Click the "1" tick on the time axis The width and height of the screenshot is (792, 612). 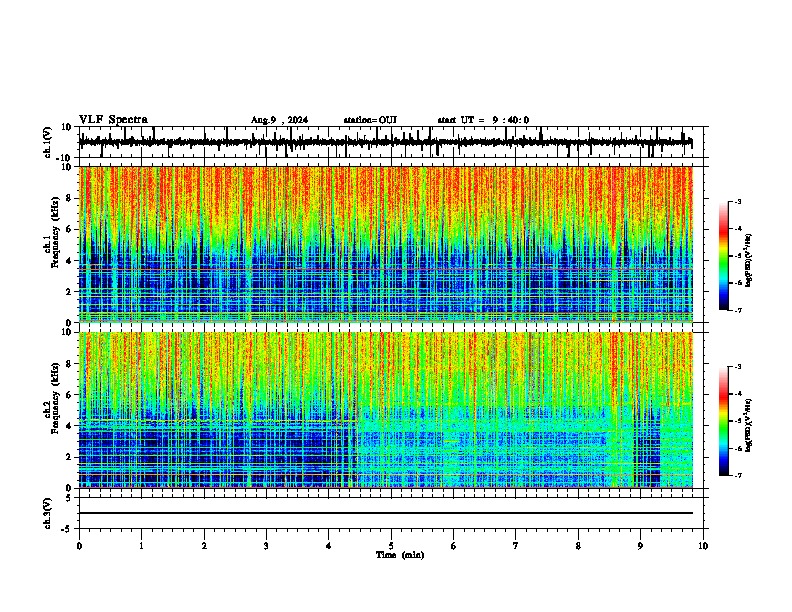click(x=141, y=546)
